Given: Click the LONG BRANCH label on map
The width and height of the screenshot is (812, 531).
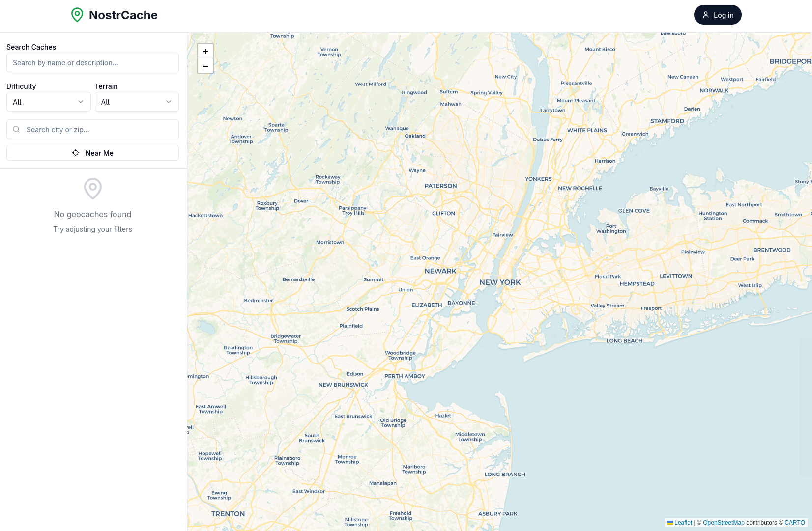Looking at the screenshot, I should click(x=505, y=475).
